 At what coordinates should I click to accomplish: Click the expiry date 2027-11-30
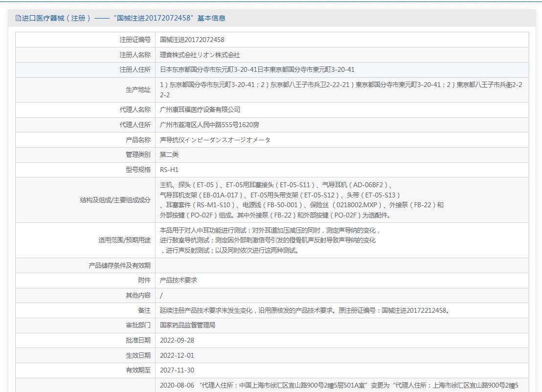click(x=177, y=370)
